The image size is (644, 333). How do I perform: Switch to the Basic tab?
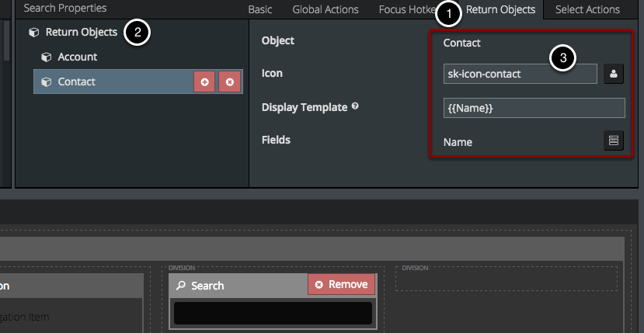(x=259, y=9)
